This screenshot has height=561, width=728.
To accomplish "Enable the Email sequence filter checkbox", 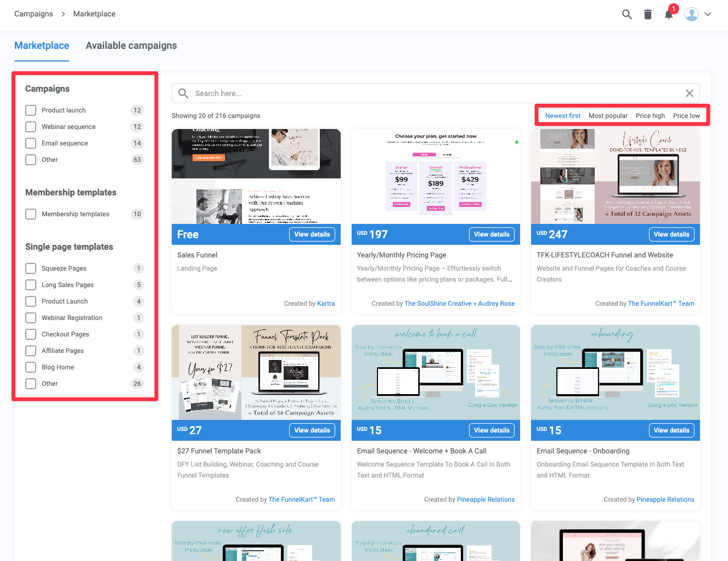I will point(31,143).
